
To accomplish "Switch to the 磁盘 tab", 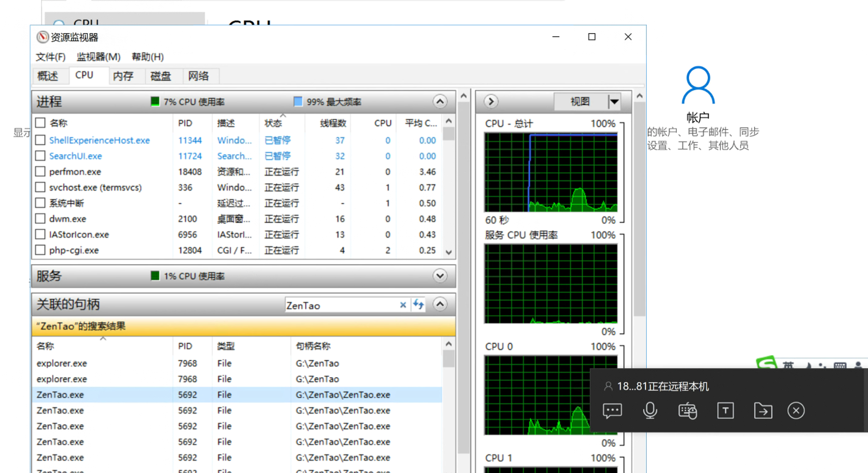I will tap(161, 76).
